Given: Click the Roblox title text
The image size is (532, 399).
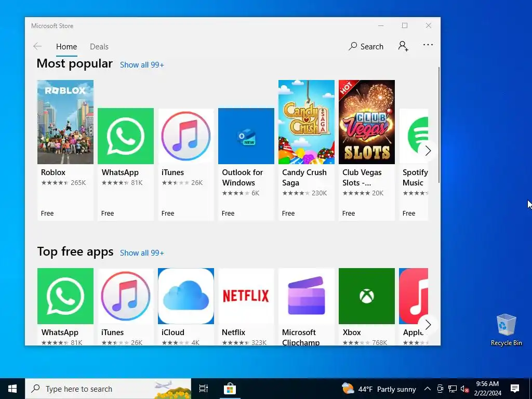Looking at the screenshot, I should pyautogui.click(x=54, y=172).
